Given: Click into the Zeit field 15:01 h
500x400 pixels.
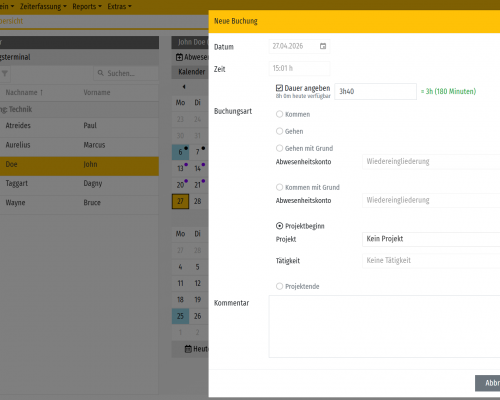Looking at the screenshot, I should pyautogui.click(x=299, y=68).
